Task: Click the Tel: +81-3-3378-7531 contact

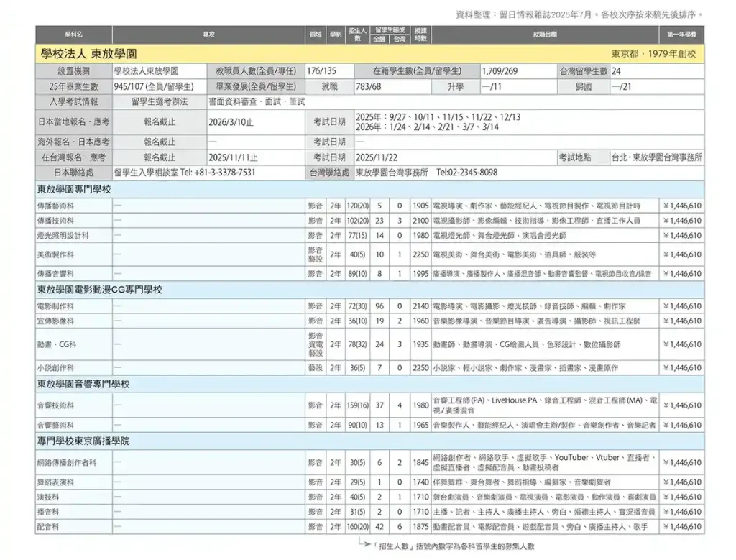Action: 218,173
